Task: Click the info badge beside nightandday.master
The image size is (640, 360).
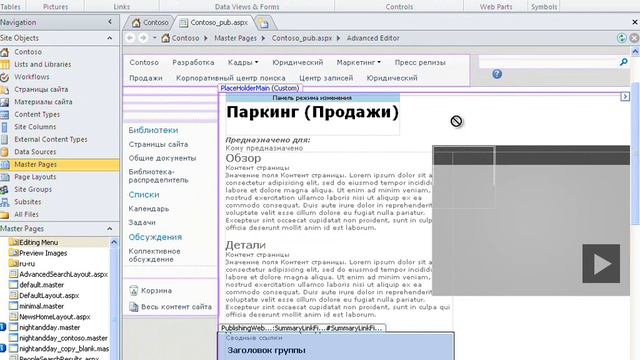Action: coord(2,327)
